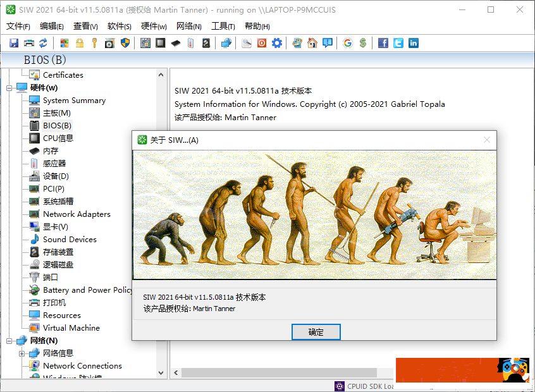Click the Twitter bird toolbar icon
Screen dimensions: 535x392
(x=398, y=43)
